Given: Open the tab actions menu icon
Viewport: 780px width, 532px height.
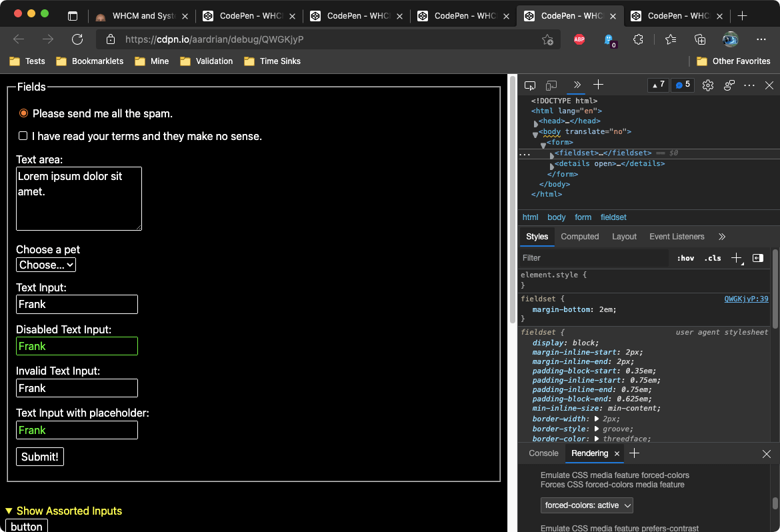Looking at the screenshot, I should (x=73, y=16).
